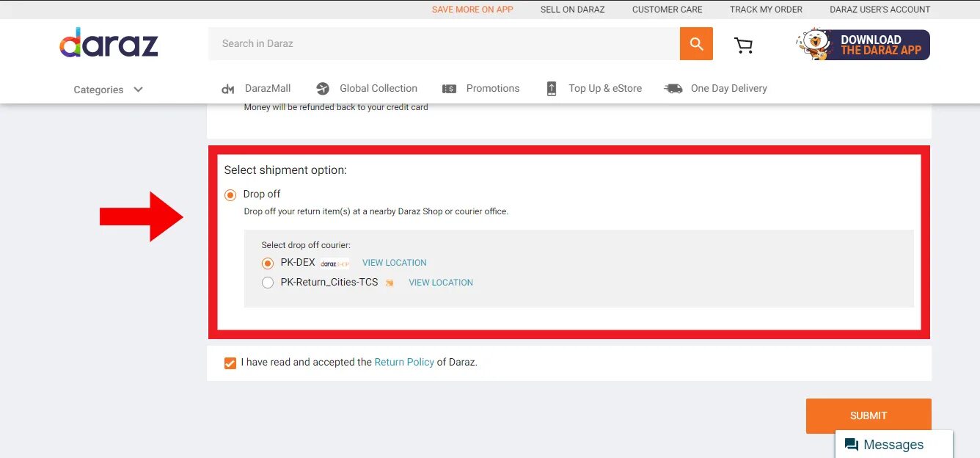Click the 'Drop off your return item(s)' description
The width and height of the screenshot is (980, 458).
pos(376,211)
